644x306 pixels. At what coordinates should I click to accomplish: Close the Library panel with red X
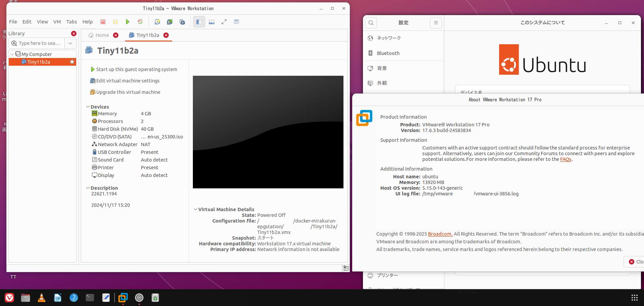74,34
